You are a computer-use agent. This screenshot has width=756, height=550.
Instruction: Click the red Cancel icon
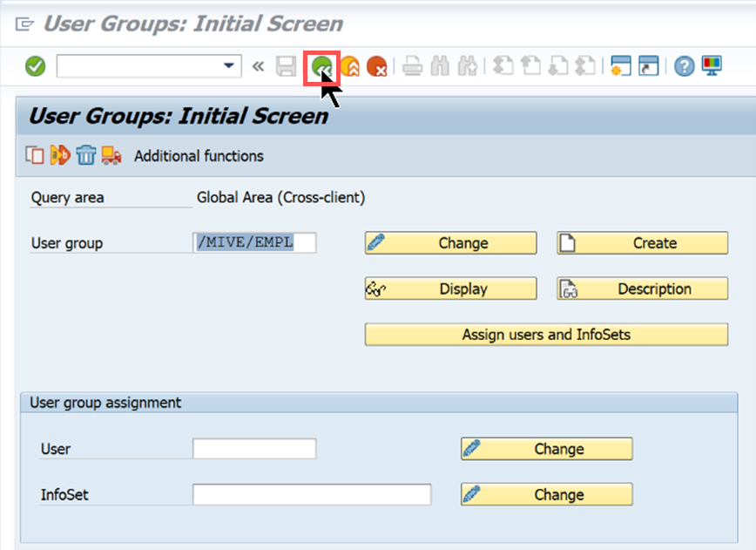coord(376,66)
